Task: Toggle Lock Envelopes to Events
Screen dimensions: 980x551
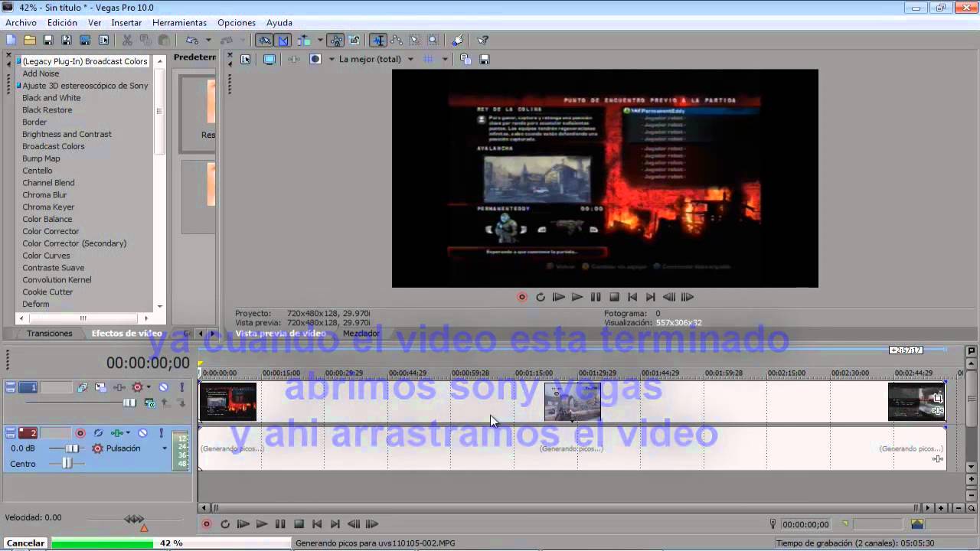Action: pos(336,41)
